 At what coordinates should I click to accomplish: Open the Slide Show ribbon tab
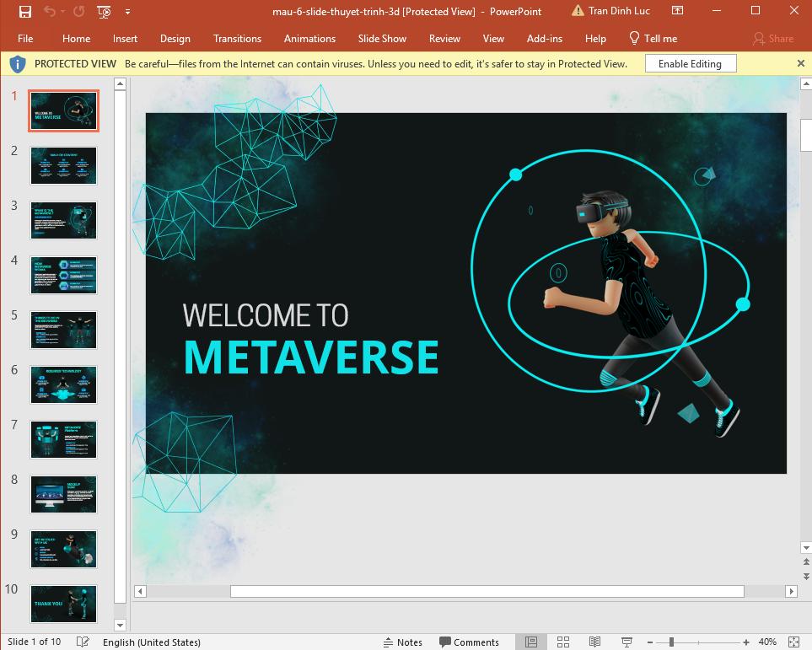pyautogui.click(x=382, y=38)
